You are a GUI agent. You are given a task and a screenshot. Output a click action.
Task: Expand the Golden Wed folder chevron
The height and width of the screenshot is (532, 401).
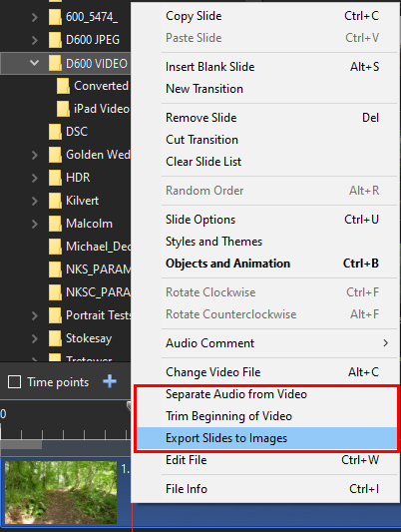(34, 155)
